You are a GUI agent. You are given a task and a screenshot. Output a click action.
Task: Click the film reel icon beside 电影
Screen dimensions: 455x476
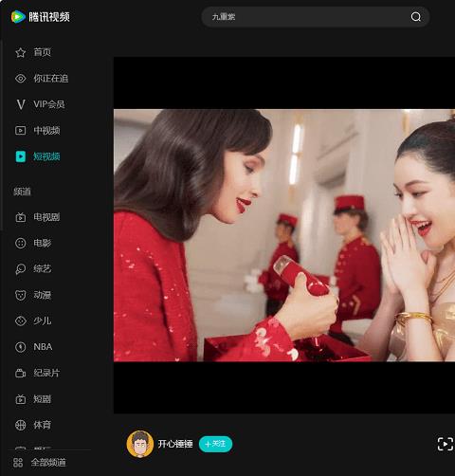tap(21, 243)
